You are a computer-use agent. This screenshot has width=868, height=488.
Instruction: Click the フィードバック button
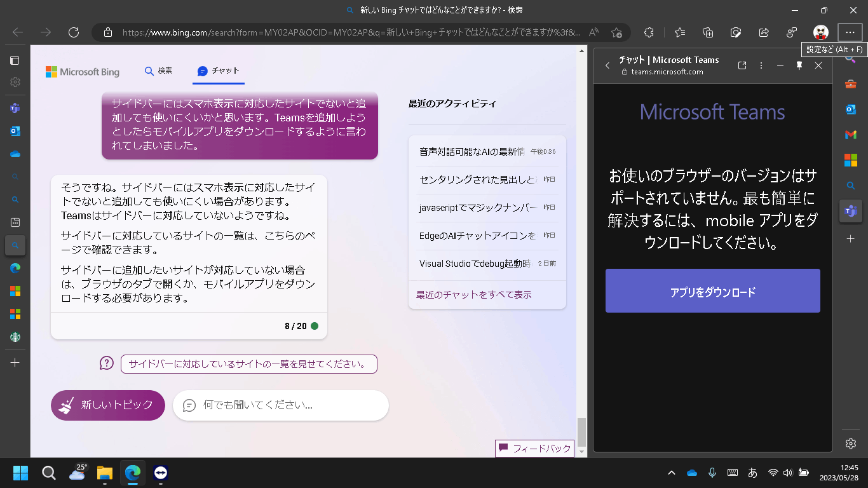[534, 448]
